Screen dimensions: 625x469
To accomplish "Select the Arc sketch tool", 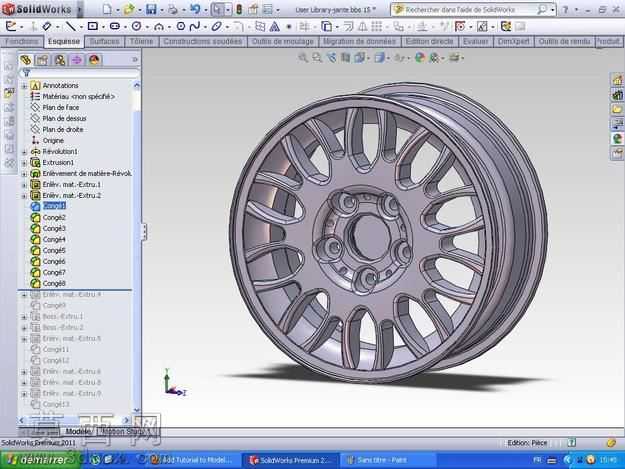I will pyautogui.click(x=159, y=27).
